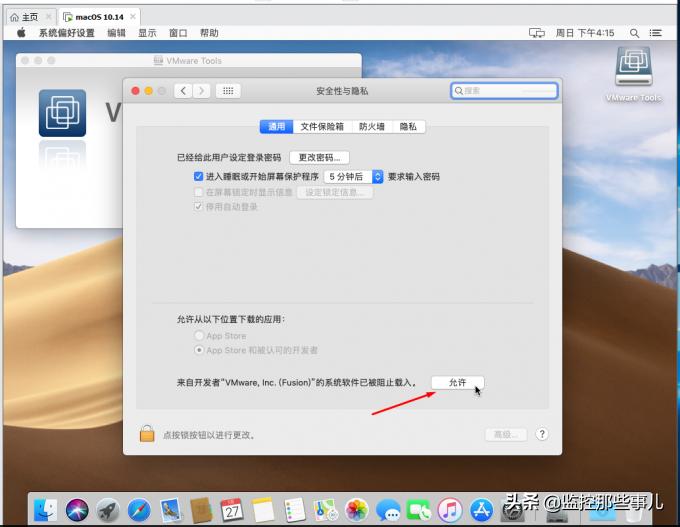This screenshot has height=527, width=680.
Task: Open Spotlight search magnifier in menu bar
Action: [x=634, y=33]
